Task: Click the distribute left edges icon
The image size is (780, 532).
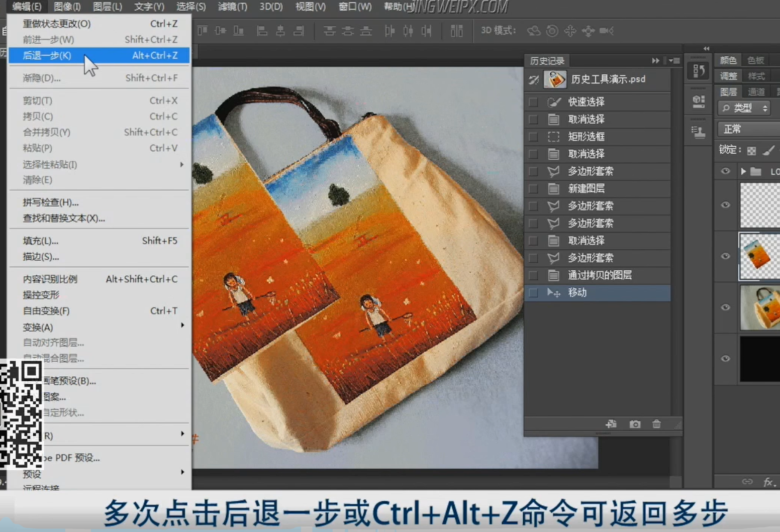Action: click(389, 31)
